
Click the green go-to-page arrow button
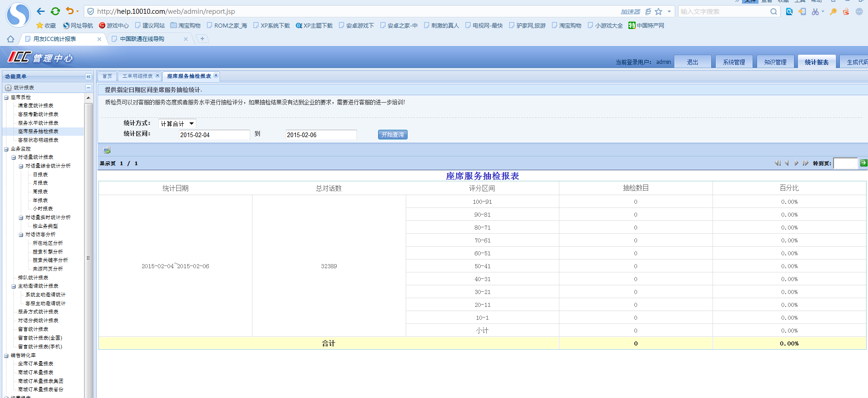pyautogui.click(x=863, y=162)
